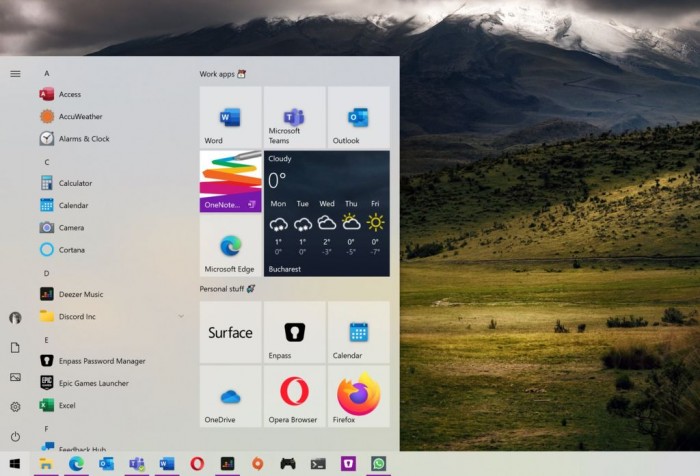Open the Enpass tile

coord(295,332)
